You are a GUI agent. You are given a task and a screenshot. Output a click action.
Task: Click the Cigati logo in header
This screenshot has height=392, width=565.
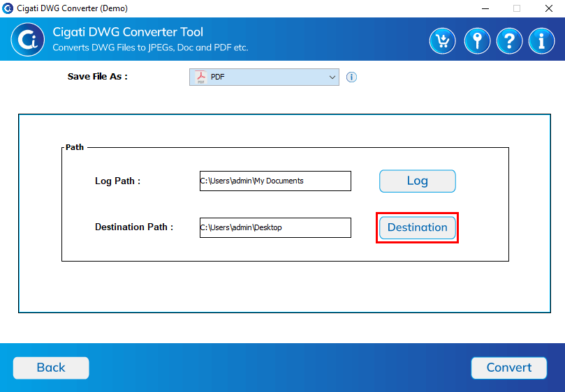[28, 40]
